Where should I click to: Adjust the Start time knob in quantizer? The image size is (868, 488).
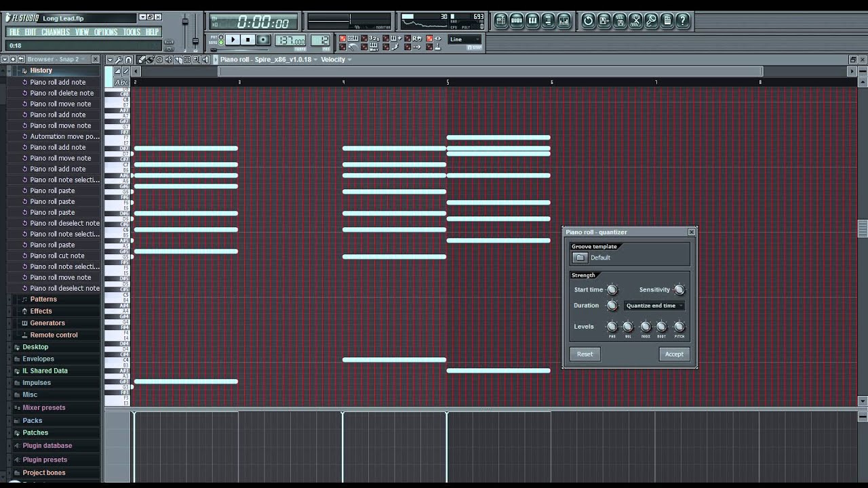click(x=612, y=289)
